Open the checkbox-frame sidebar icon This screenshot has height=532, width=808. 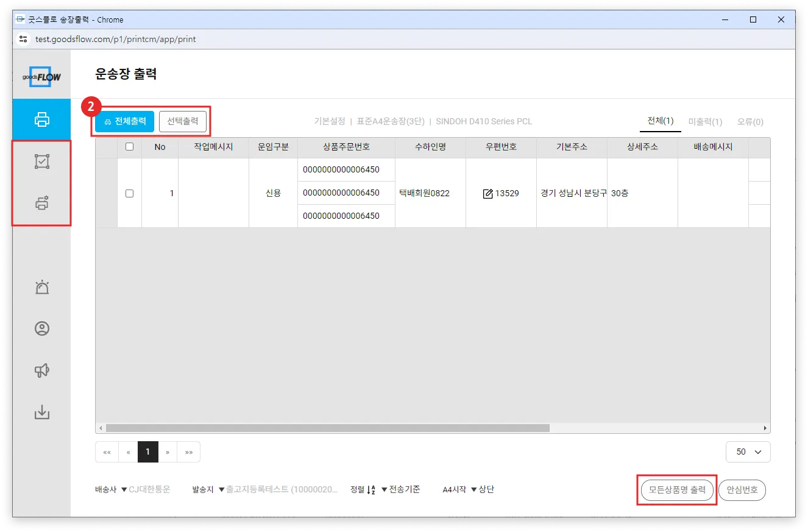tap(41, 161)
